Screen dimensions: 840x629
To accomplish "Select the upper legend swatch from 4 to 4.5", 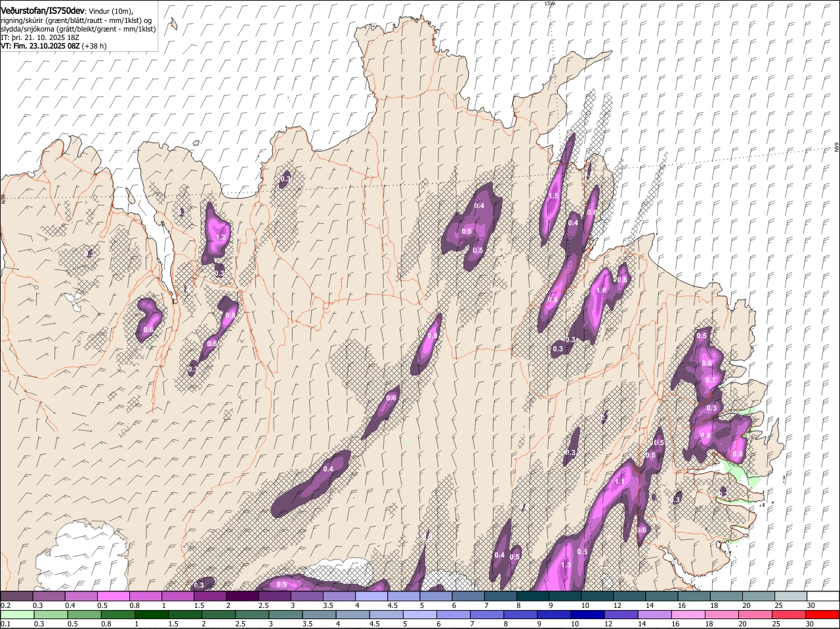I will tap(371, 596).
